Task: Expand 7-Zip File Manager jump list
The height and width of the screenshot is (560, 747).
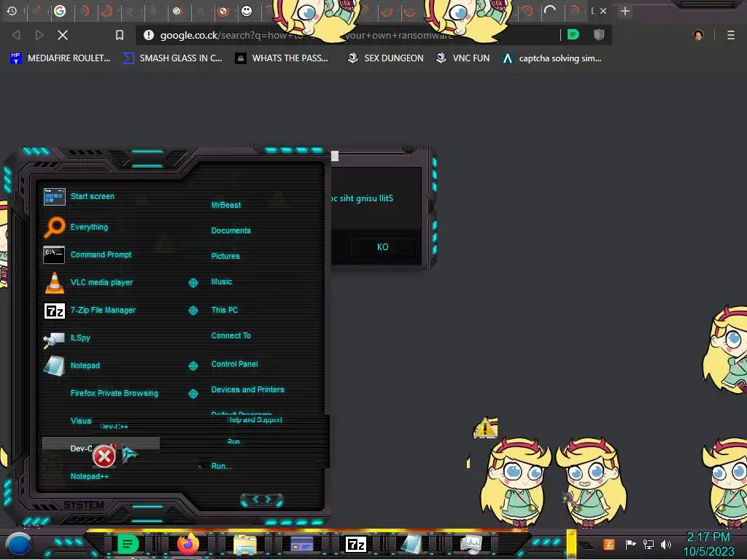Action: 193,311
